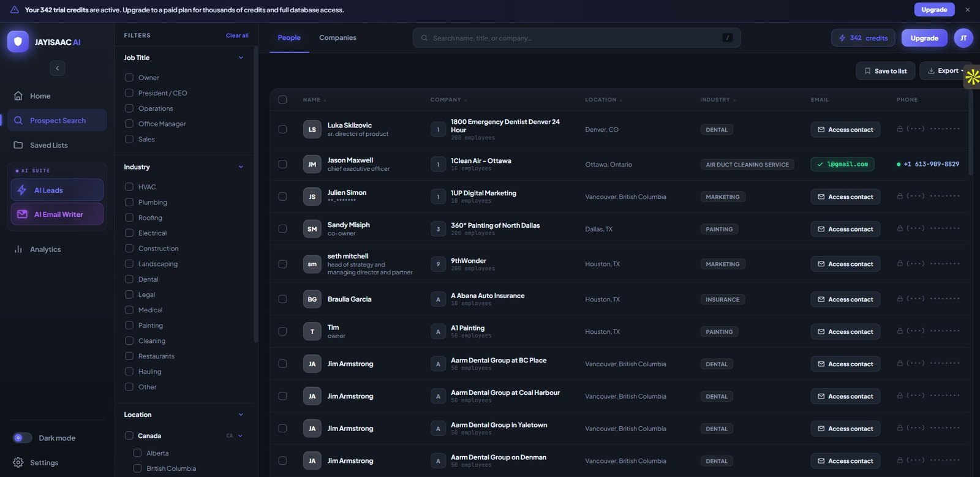
Task: Click the JAYISAAC AI shield logo
Action: [x=18, y=42]
